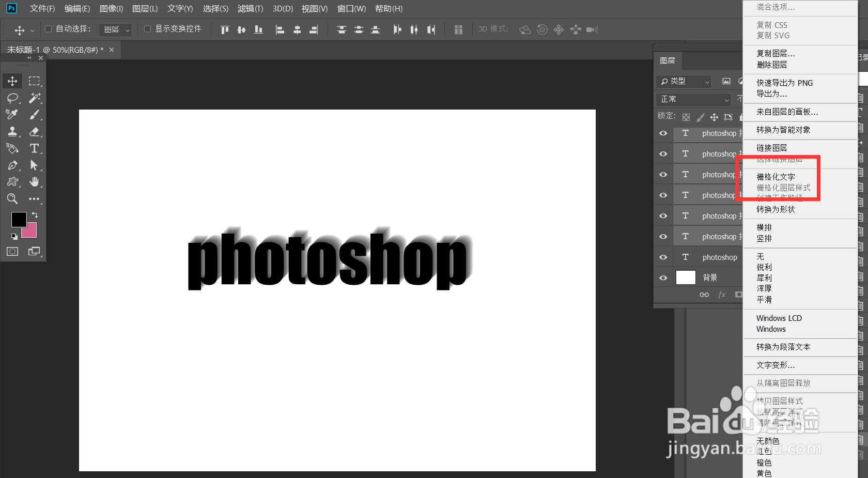
Task: Select the Eyedropper tool
Action: point(12,115)
